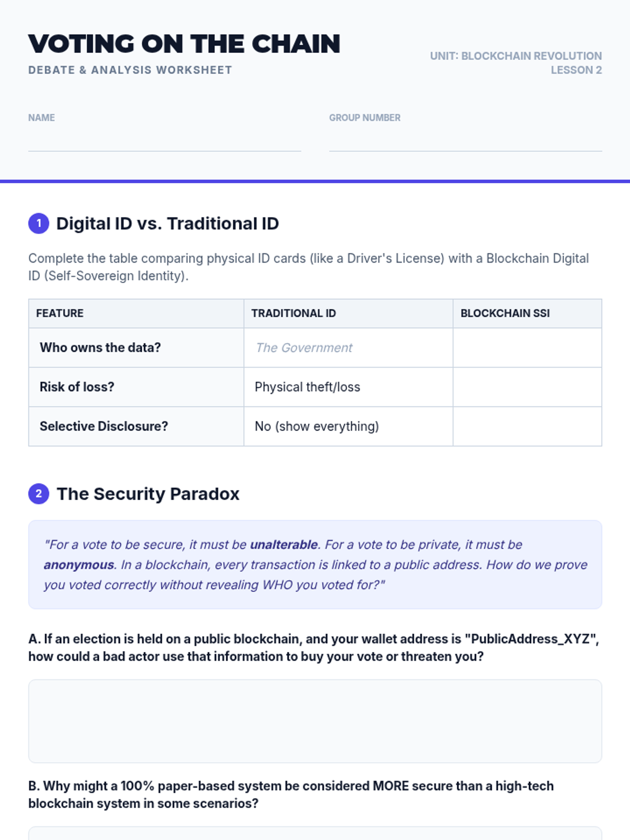Click the Digital ID vs. Traditional ID heading
This screenshot has height=840, width=630.
(x=167, y=224)
